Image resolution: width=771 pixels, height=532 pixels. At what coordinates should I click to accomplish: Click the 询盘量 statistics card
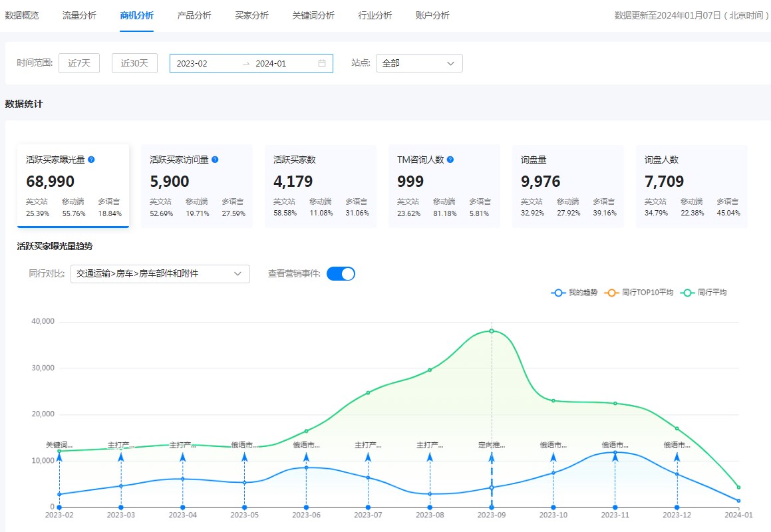[568, 186]
